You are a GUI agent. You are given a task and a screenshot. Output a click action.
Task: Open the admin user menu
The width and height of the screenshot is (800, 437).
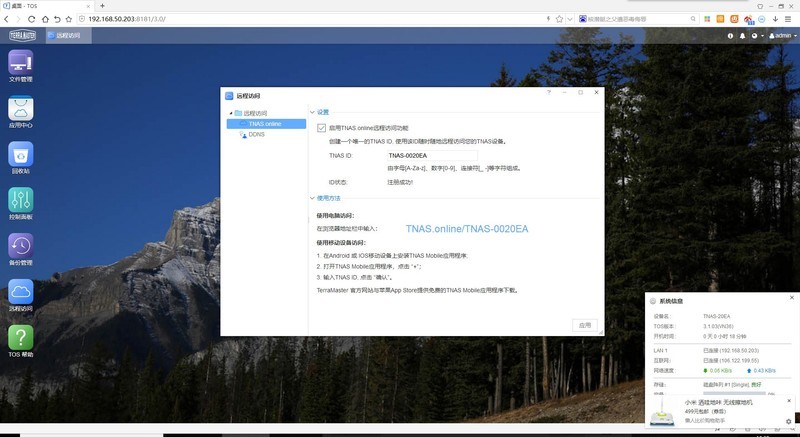coord(782,36)
